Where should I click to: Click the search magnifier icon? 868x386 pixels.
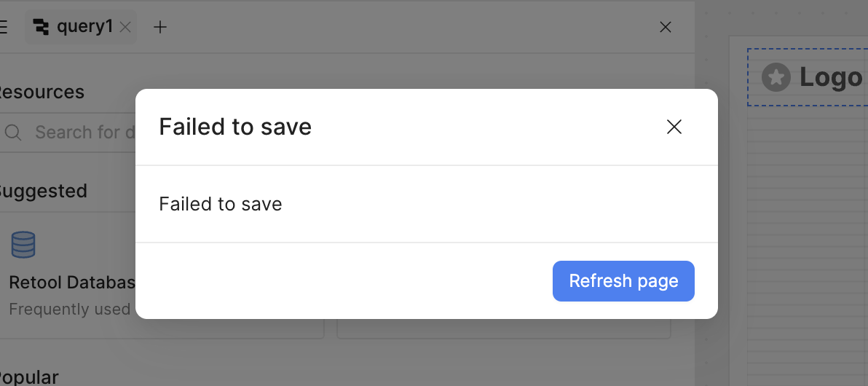pyautogui.click(x=13, y=133)
